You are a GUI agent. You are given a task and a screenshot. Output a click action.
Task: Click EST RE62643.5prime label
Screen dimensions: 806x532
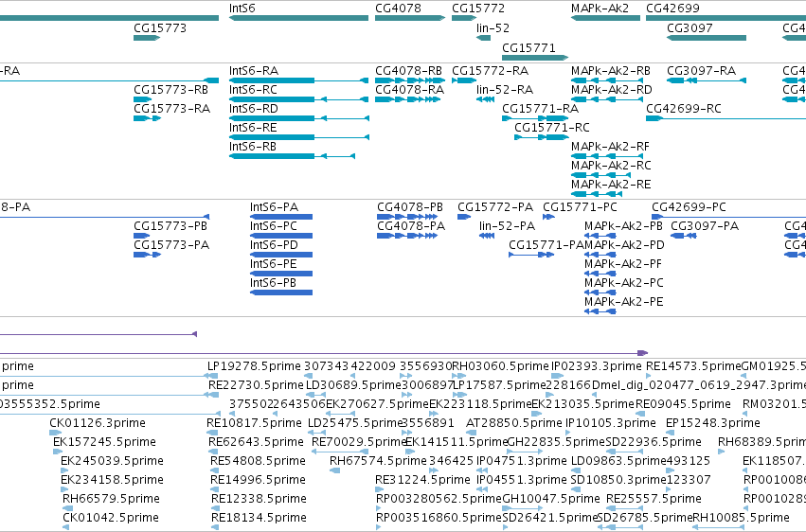(x=256, y=443)
